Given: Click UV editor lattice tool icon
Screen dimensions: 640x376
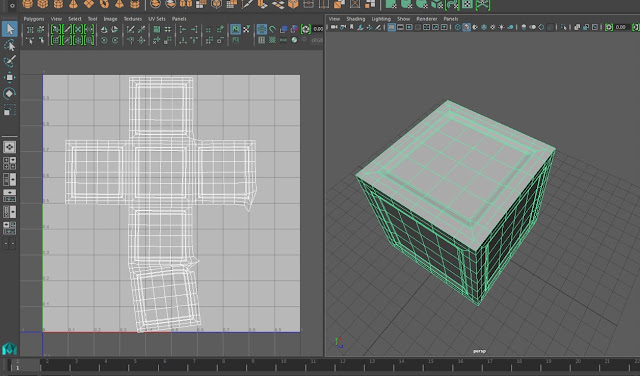Looking at the screenshot, I should [x=30, y=29].
